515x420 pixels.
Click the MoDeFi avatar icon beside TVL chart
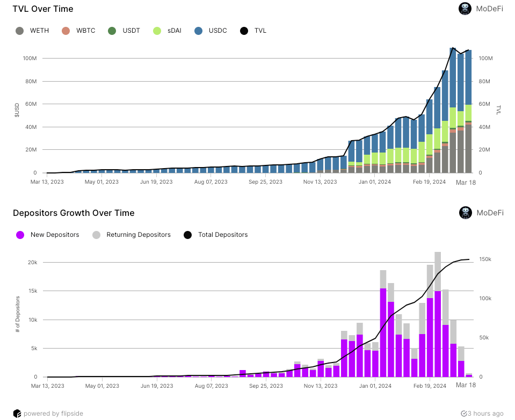click(x=465, y=9)
